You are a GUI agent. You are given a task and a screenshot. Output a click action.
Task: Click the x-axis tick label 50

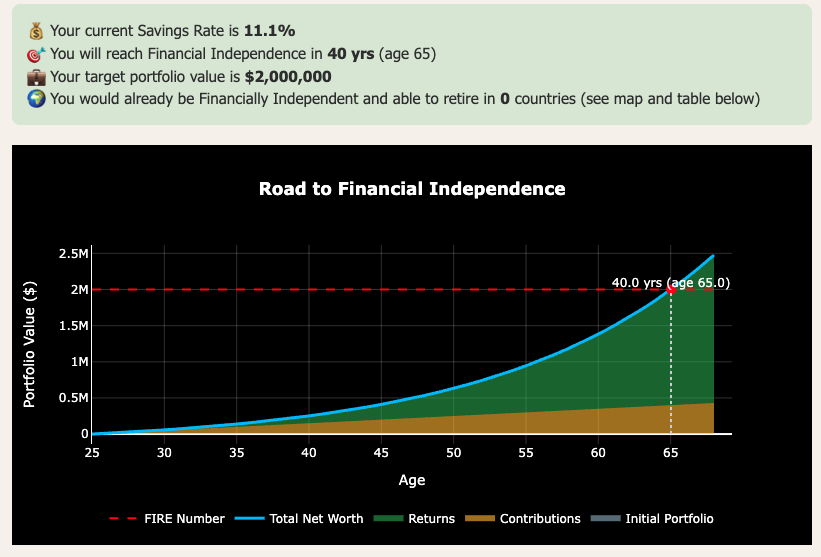453,453
